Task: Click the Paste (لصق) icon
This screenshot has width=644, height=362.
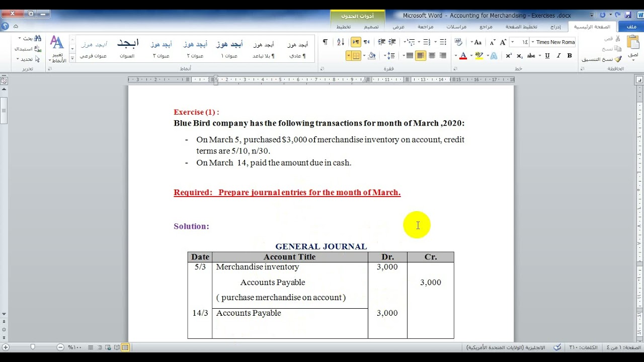Action: (x=632, y=42)
